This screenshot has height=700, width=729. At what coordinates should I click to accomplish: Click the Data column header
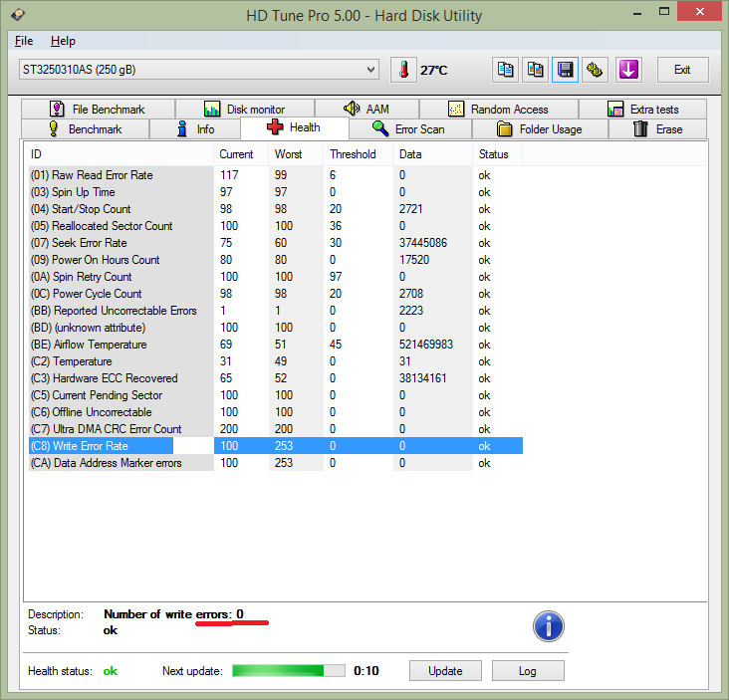coord(432,154)
